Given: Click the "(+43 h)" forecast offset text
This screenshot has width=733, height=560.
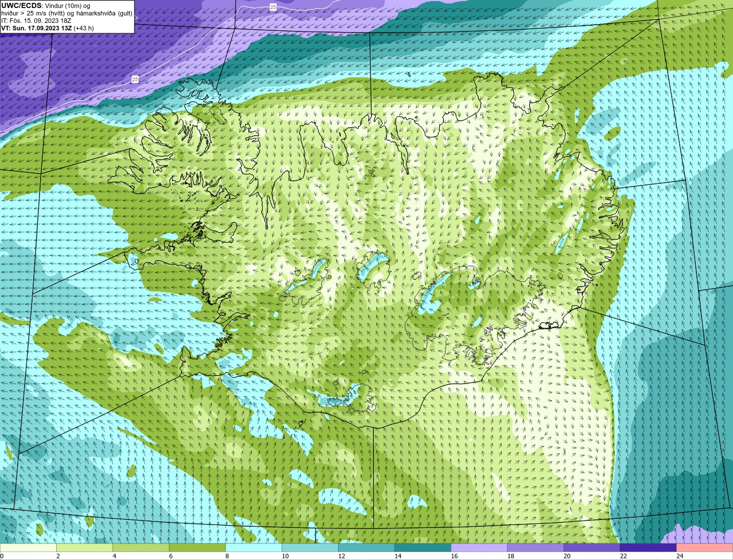Looking at the screenshot, I should [84, 28].
